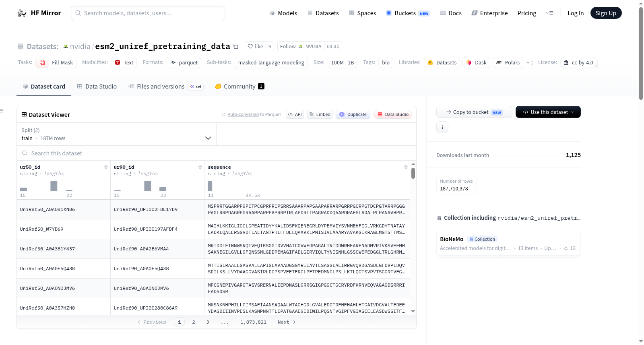Go to page 3 of the dataset
Image resolution: width=644 pixels, height=345 pixels.
coord(208,322)
